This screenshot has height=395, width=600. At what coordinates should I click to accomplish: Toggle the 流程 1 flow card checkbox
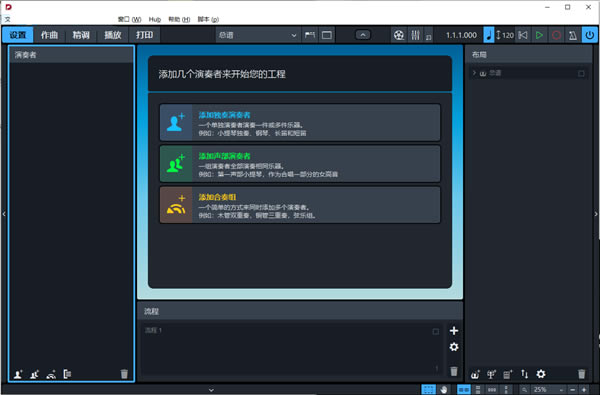point(435,331)
